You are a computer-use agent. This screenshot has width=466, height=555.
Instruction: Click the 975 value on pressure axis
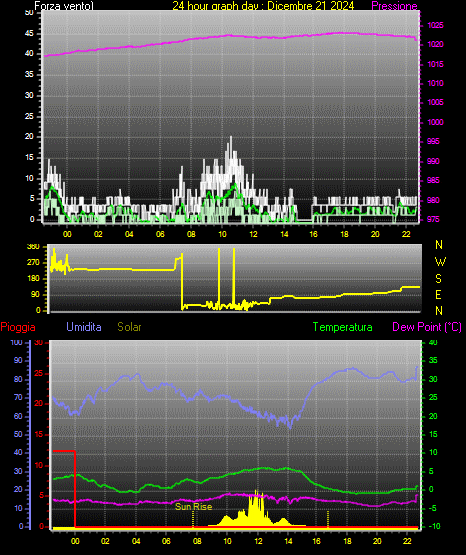tap(433, 219)
